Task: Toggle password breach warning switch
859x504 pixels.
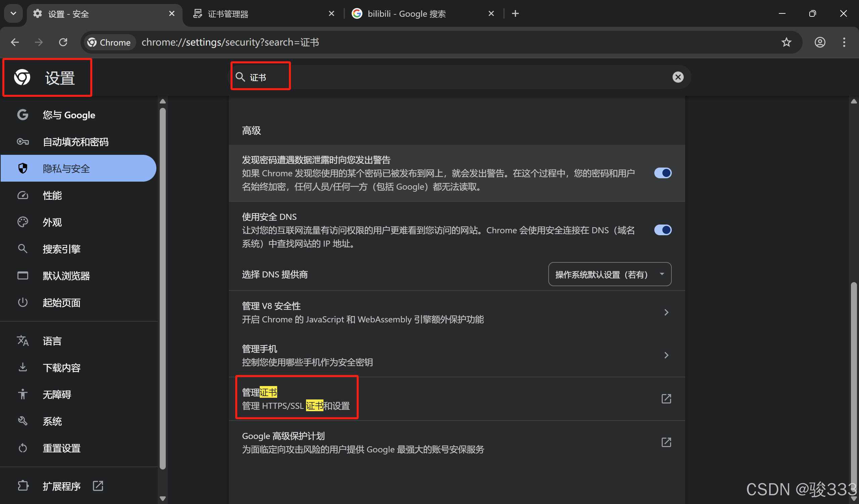Action: coord(662,173)
